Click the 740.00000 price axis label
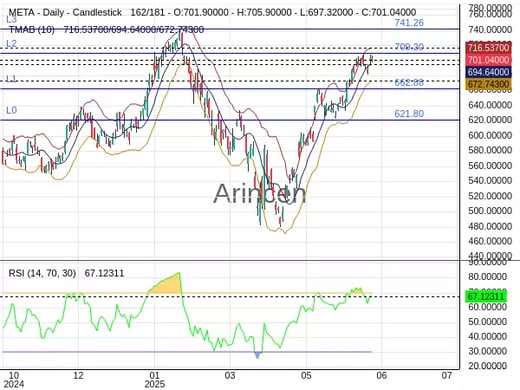This screenshot has height=390, width=520. [490, 29]
